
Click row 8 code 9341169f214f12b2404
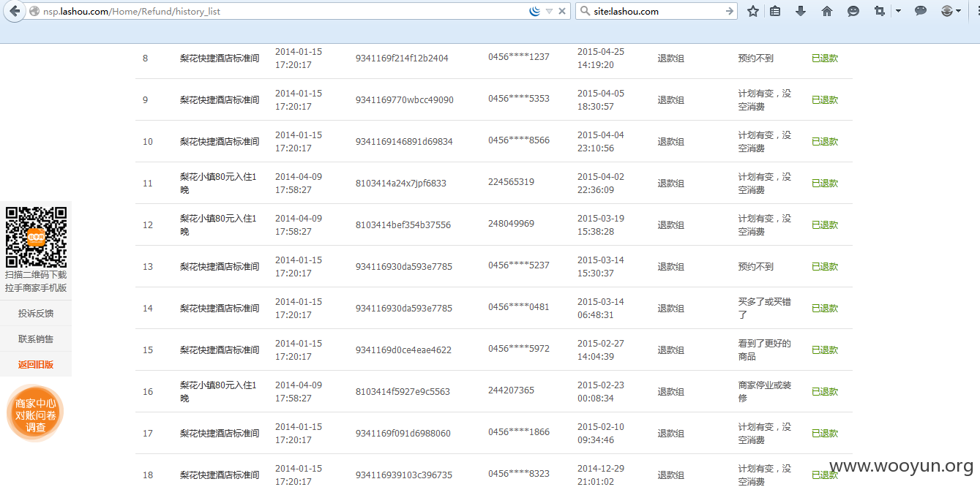(x=402, y=58)
